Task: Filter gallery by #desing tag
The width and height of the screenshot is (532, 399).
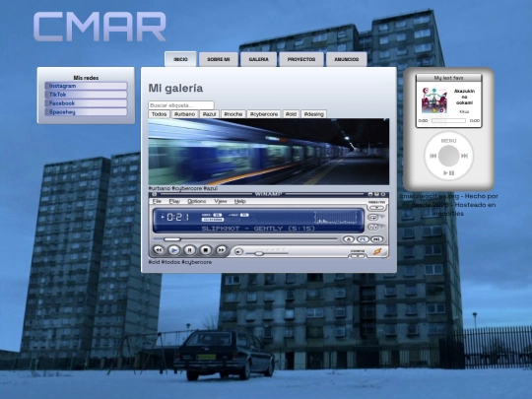Action: coord(314,114)
